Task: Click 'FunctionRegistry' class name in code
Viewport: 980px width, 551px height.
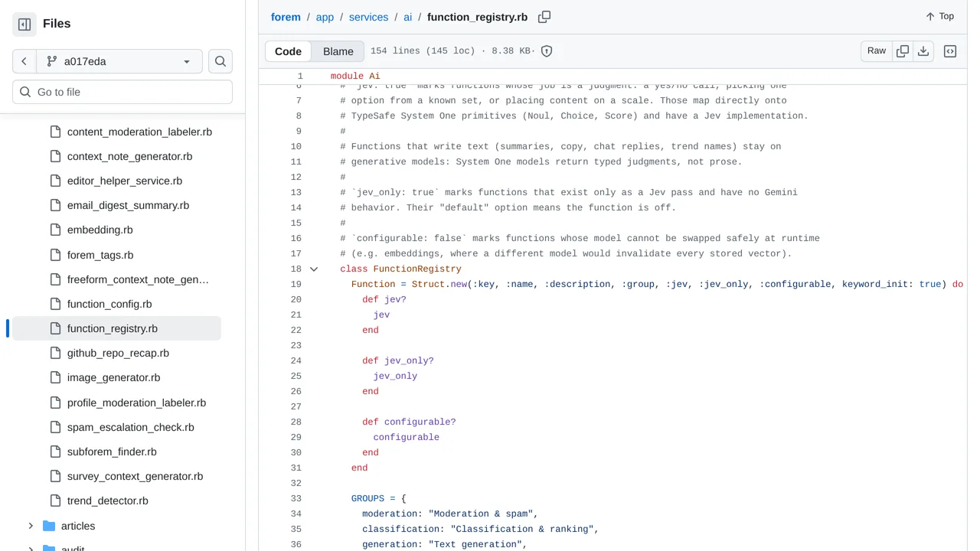Action: 417,269
